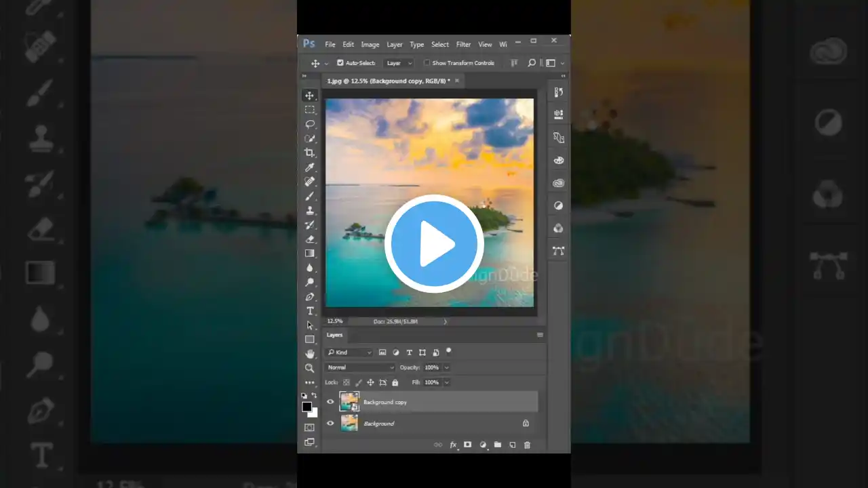
Task: Create a new layer group
Action: pos(498,445)
